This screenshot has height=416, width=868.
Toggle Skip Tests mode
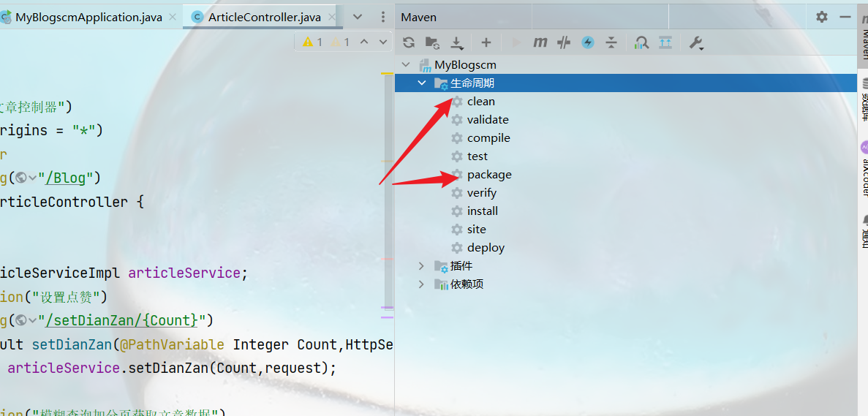pos(588,42)
